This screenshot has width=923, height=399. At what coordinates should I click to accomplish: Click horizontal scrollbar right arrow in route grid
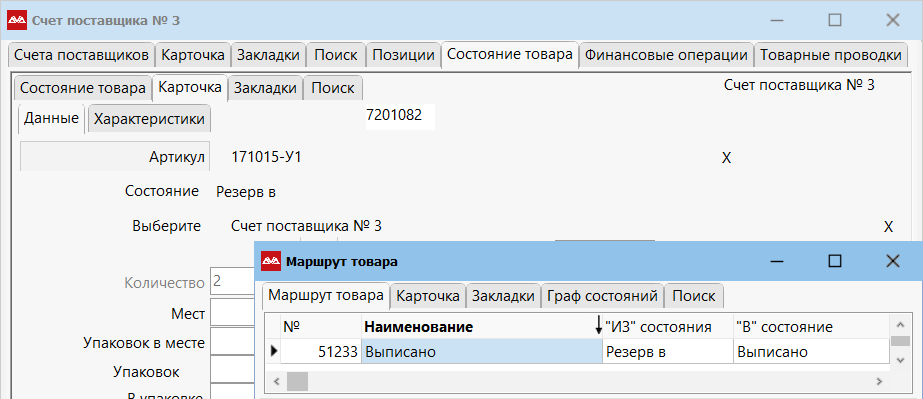(879, 382)
